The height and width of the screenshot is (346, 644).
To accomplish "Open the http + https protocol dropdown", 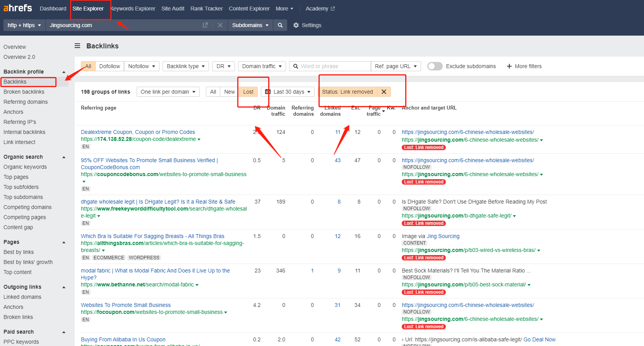I will pos(24,25).
